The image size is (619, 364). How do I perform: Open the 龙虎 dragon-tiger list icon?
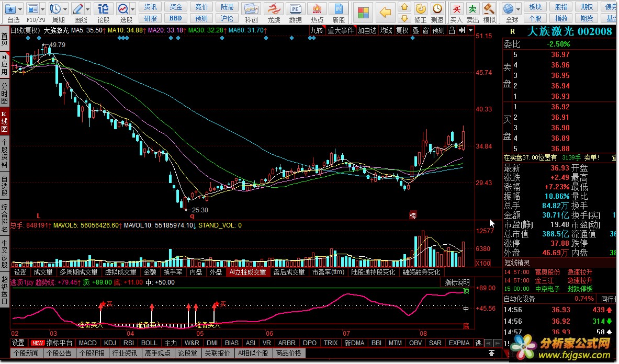click(x=273, y=9)
